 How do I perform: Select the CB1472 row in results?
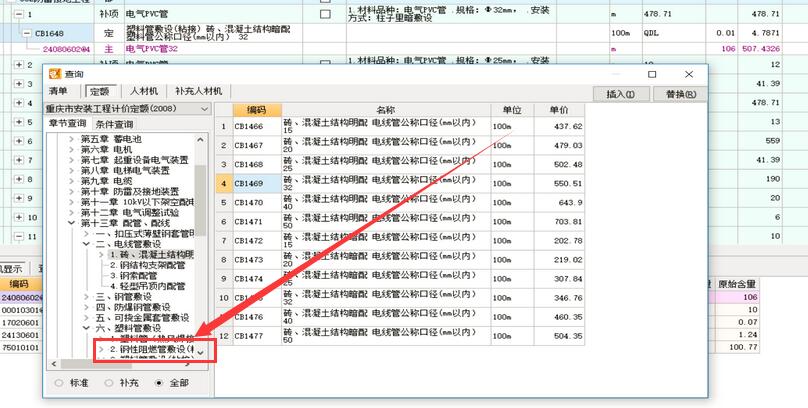pos(400,241)
